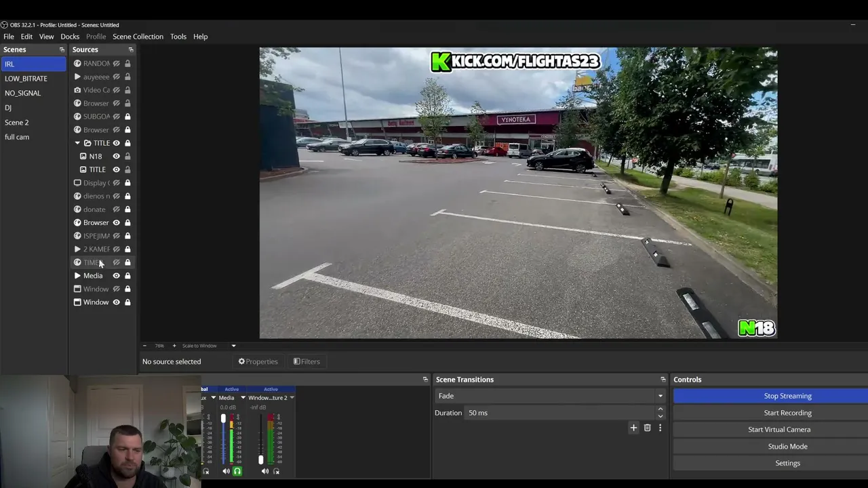The image size is (868, 488).
Task: Undock the Audio Mixer panel
Action: click(425, 380)
